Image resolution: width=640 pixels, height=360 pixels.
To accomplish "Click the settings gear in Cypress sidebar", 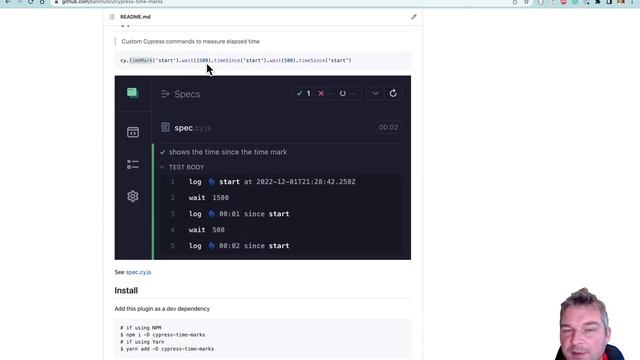I will [x=133, y=196].
